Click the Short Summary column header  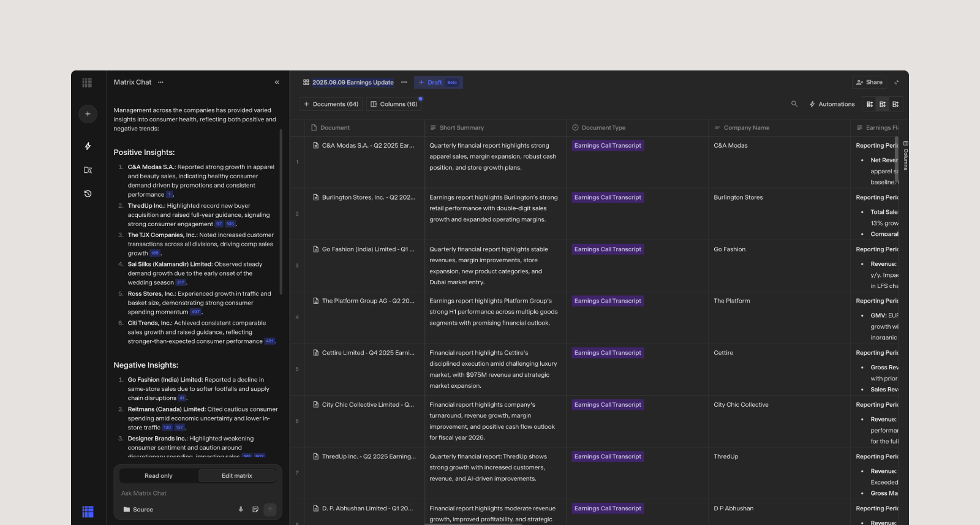(495, 127)
